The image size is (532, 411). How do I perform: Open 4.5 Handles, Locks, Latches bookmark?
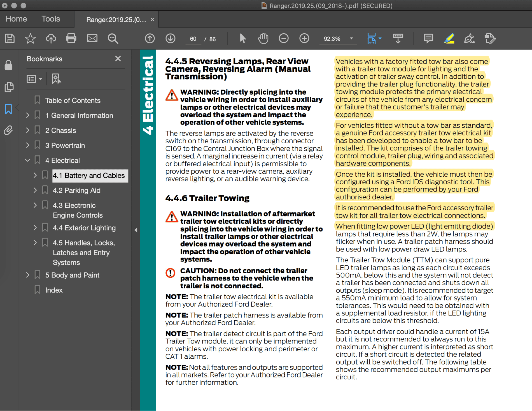[84, 253]
